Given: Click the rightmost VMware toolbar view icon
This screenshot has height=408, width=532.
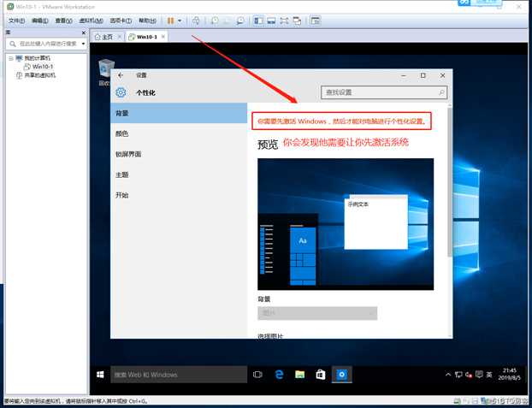Looking at the screenshot, I should click(x=316, y=21).
